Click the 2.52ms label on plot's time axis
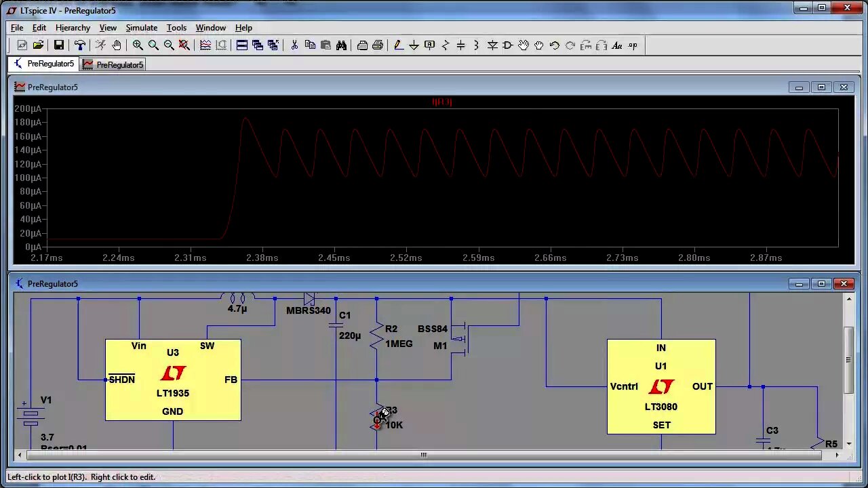The height and width of the screenshot is (488, 868). pos(406,258)
